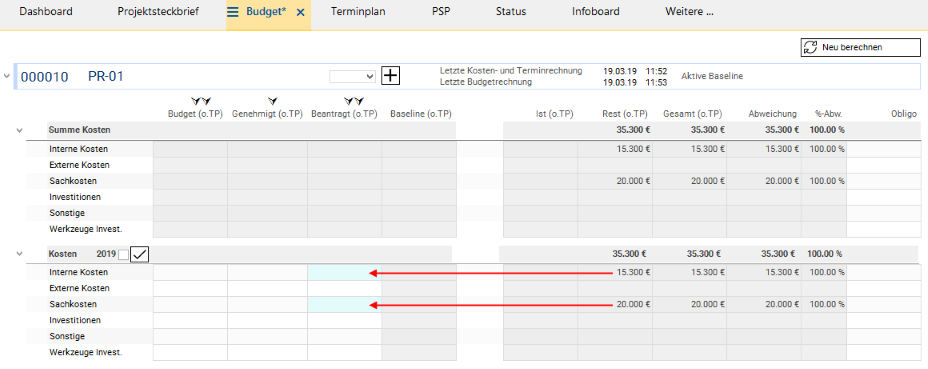Click the second arrow icon above Beantragt (o.TP)
Viewport: 928px width, 369px height.
coord(359,102)
